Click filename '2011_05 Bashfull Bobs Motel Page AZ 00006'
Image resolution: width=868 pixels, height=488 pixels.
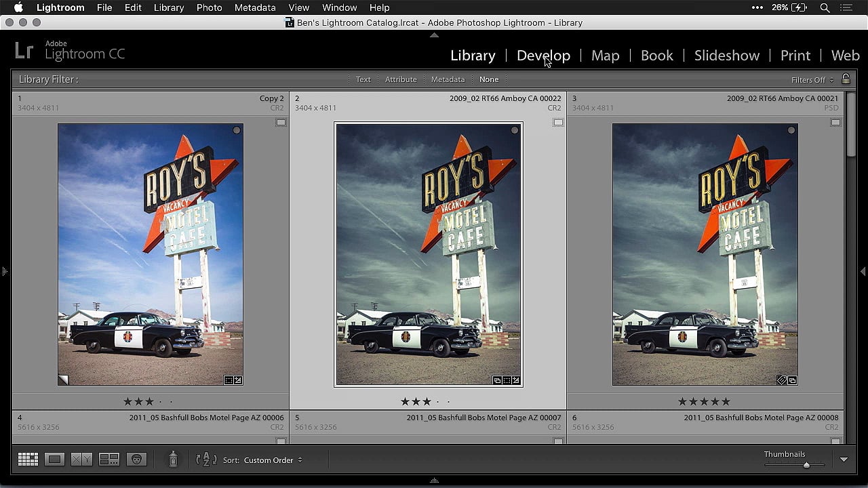point(207,418)
